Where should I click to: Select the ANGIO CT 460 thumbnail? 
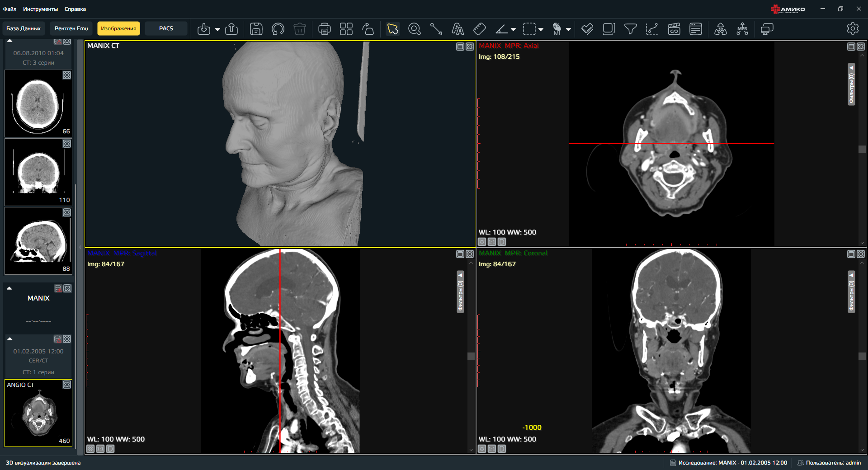tap(38, 413)
